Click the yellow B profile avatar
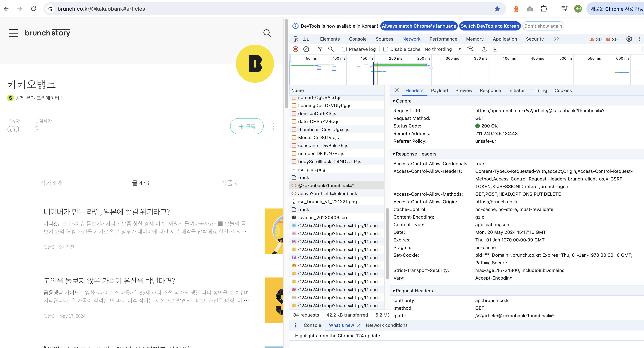 [x=255, y=63]
